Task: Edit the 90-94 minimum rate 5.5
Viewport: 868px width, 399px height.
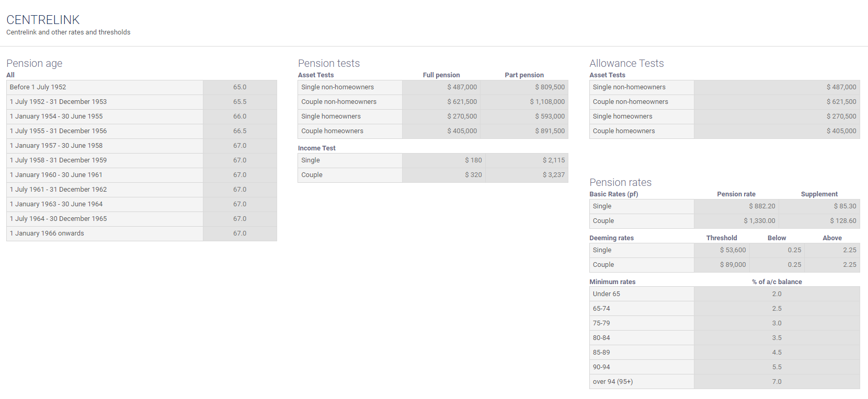Action: coord(777,367)
